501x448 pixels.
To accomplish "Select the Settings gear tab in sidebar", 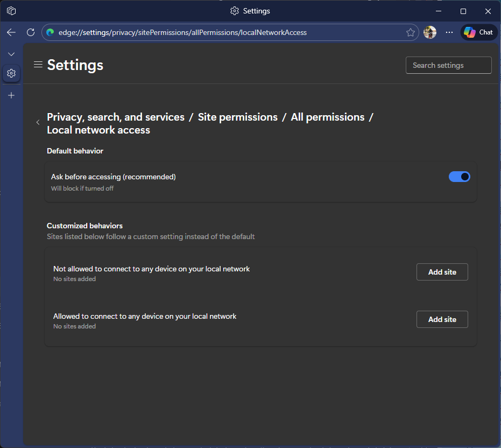I will (11, 73).
